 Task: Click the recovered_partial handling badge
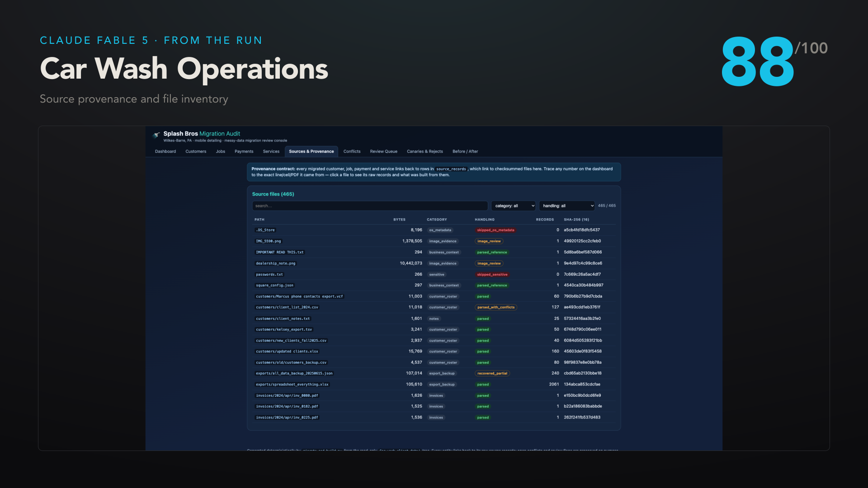tap(492, 373)
